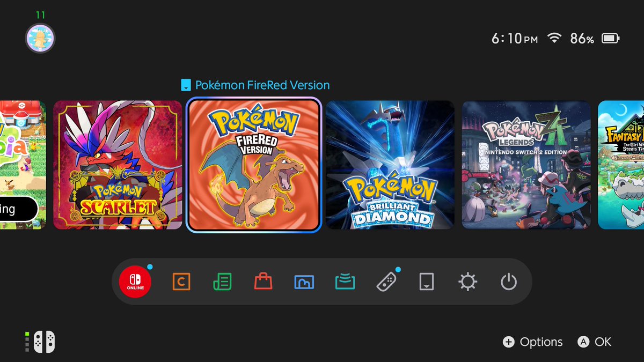Screen dimensions: 644x362
Task: Click the virtual game card icon beside FireRed title
Action: coord(186,85)
